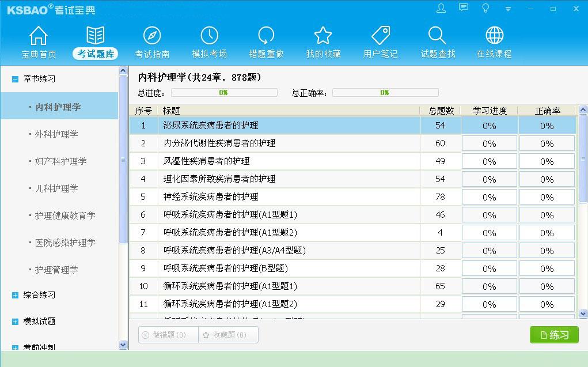
Task: Go to 宝典首页 home icon
Action: (39, 36)
